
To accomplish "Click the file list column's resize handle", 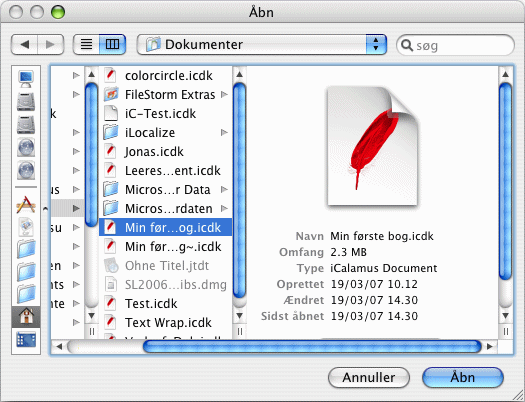I will pos(239,331).
